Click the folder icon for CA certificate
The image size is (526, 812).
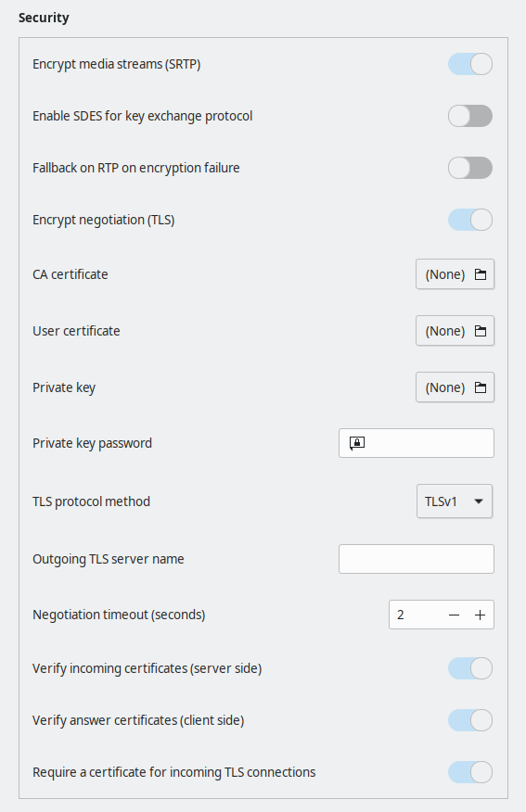(x=481, y=274)
